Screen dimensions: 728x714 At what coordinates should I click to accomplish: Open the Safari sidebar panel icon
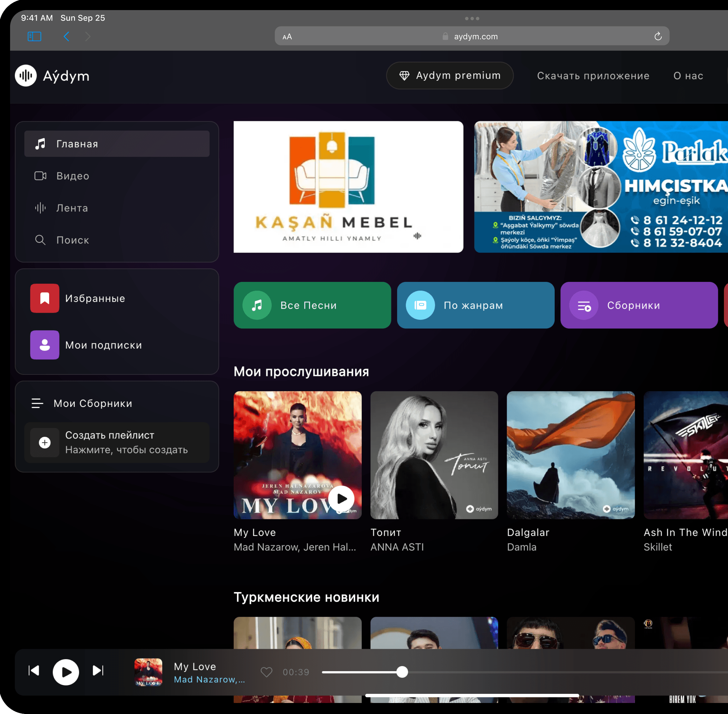pyautogui.click(x=35, y=36)
